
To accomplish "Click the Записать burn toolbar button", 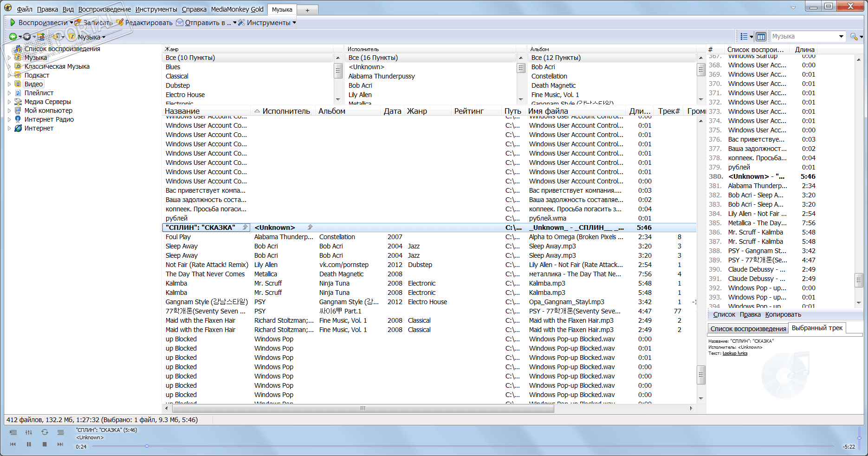I will tap(93, 22).
